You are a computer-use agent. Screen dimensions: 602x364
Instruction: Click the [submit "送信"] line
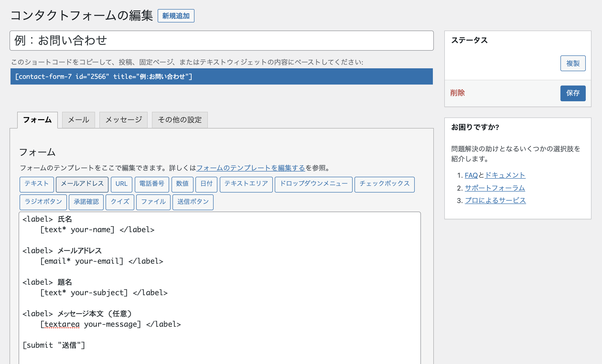tap(54, 345)
